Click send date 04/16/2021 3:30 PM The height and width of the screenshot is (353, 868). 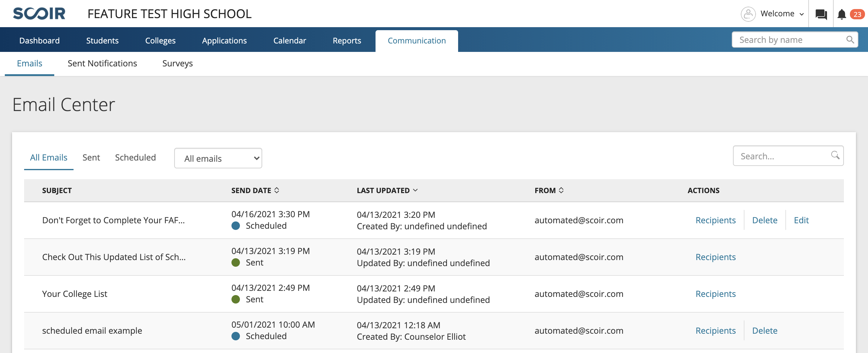click(270, 214)
